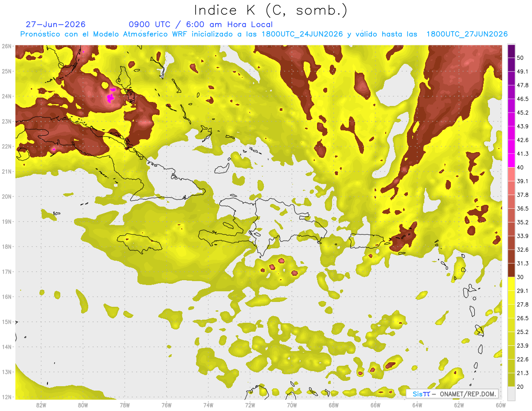Image resolution: width=532 pixels, height=411 pixels.
Task: Click the '30' colorbar label
Action: pos(521,277)
